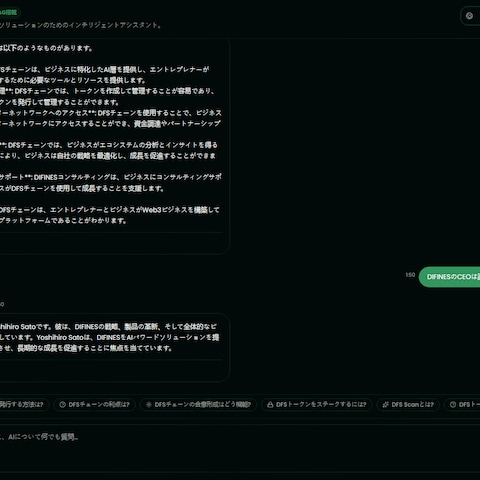Click the "インテリジェントアシスタント" subtitle text
Image resolution: width=480 pixels, height=480 pixels.
114,25
